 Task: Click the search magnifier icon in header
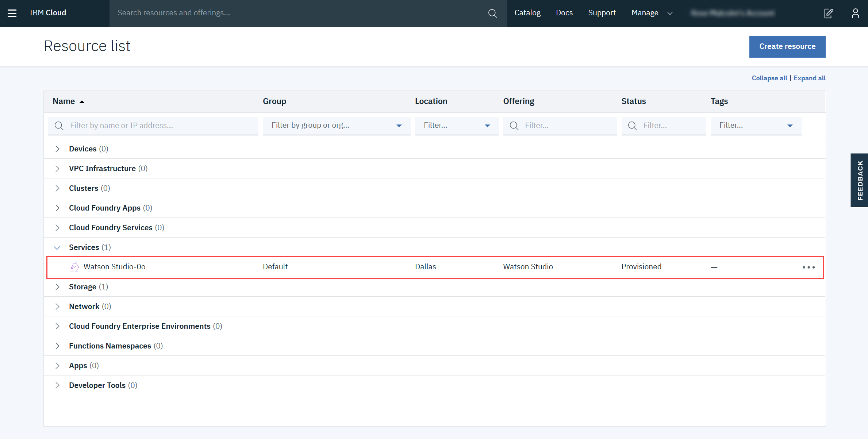click(x=492, y=13)
